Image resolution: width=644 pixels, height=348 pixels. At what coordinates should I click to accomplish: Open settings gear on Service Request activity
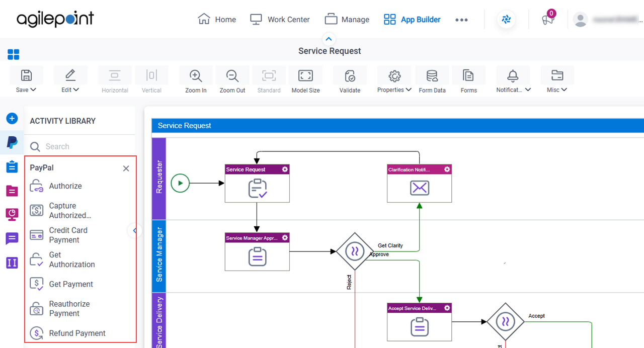pyautogui.click(x=285, y=169)
